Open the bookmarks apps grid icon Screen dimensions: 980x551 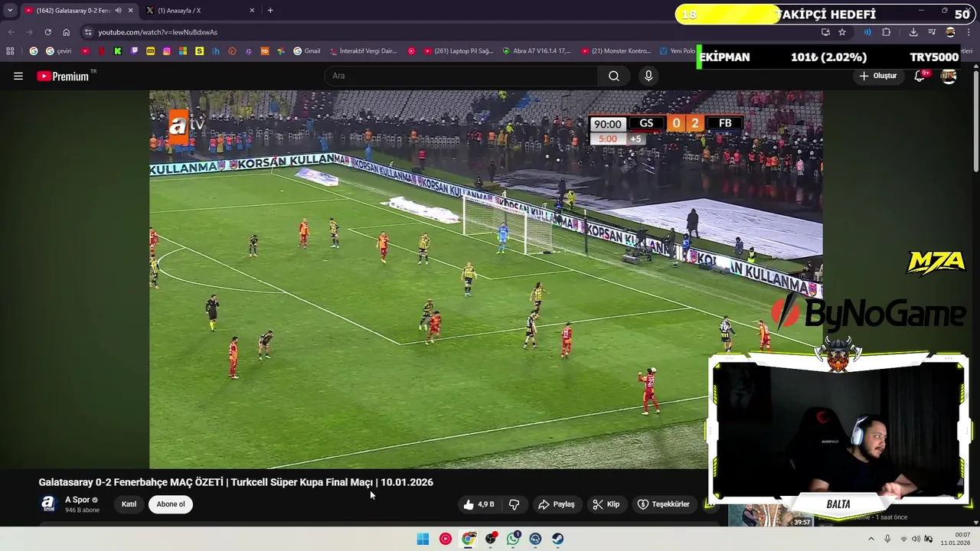[x=10, y=51]
